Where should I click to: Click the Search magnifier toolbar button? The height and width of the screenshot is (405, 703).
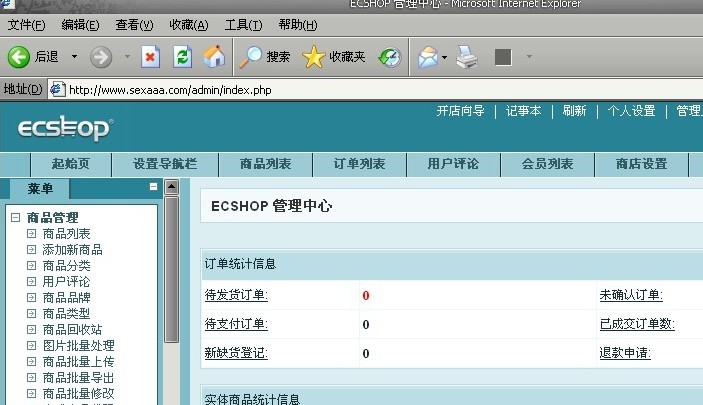[264, 57]
